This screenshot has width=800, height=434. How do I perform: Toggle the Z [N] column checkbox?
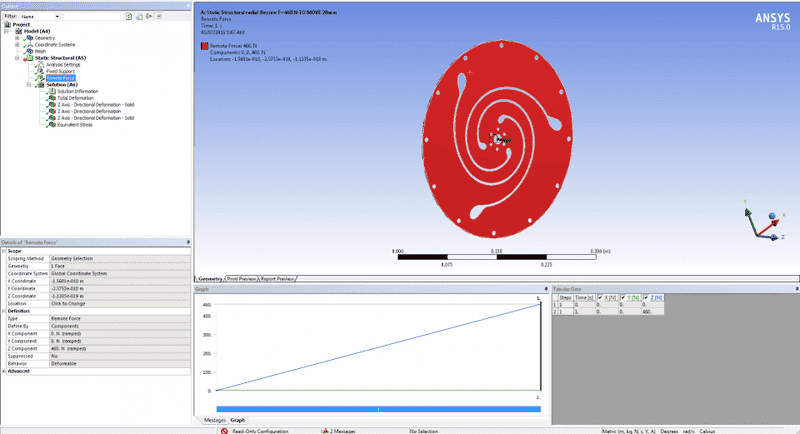646,297
